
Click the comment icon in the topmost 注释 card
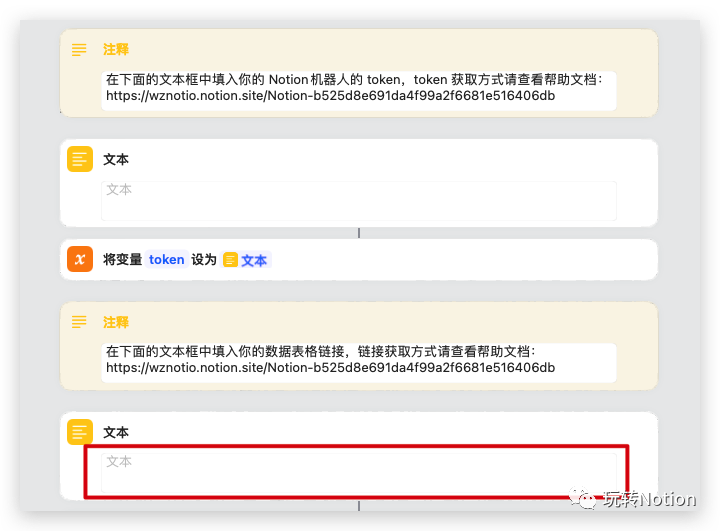tap(79, 49)
